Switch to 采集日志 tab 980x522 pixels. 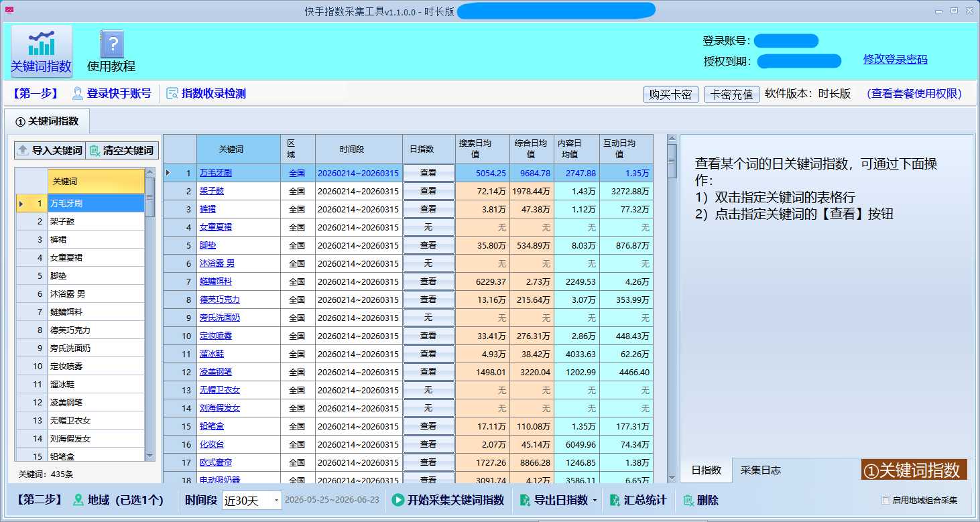coord(760,470)
